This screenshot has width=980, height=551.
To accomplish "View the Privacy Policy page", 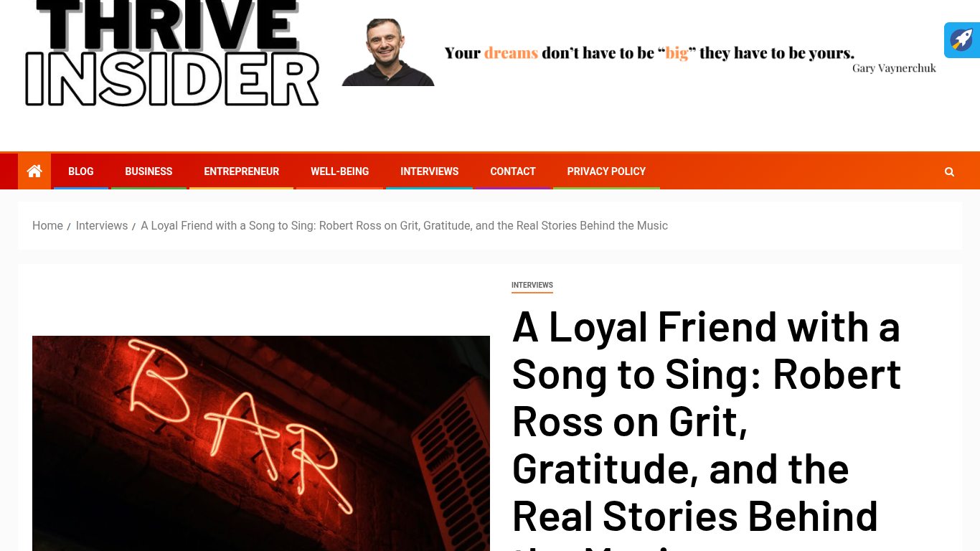I will point(606,171).
